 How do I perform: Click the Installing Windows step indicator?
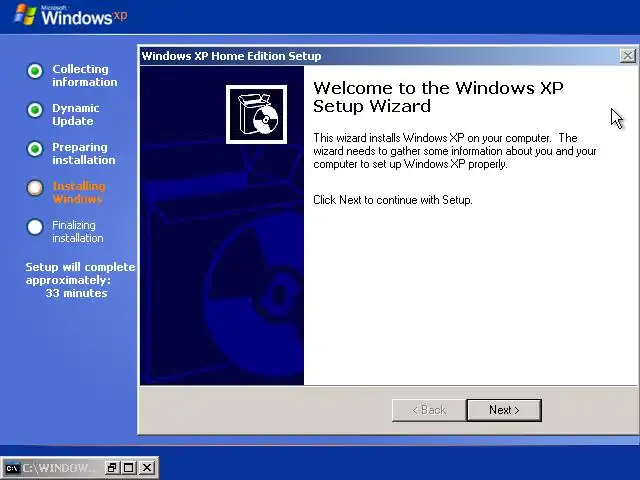point(35,188)
